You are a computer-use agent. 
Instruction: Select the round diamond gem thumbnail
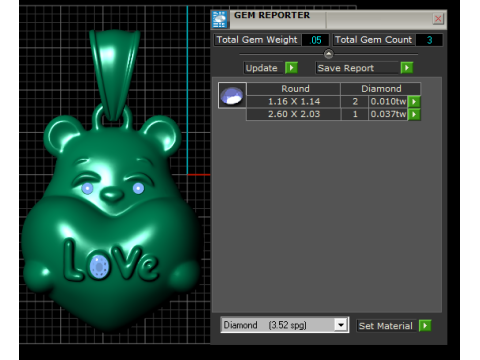coord(232,96)
